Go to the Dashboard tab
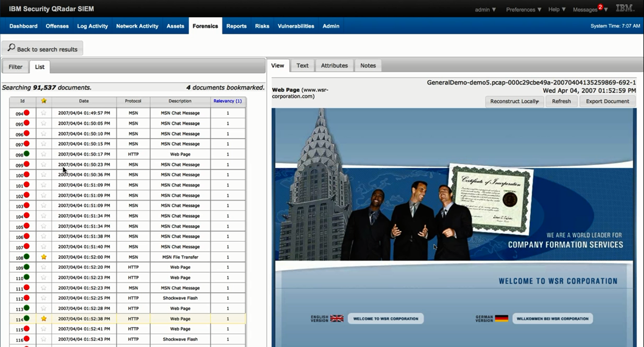The width and height of the screenshot is (644, 347). point(23,26)
